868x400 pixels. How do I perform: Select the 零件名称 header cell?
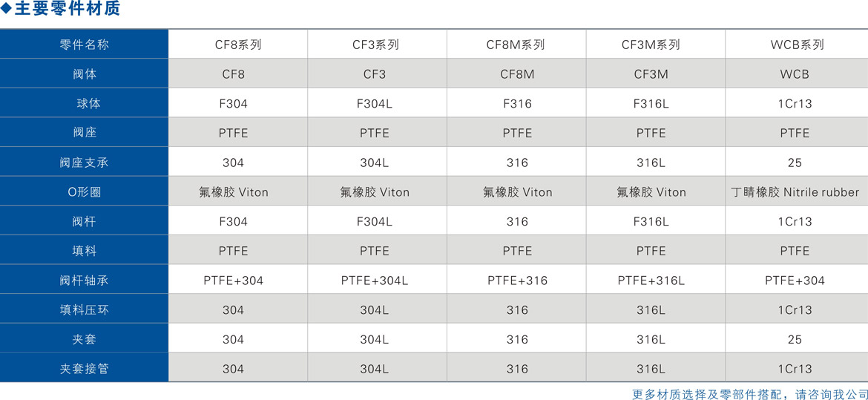coord(84,45)
